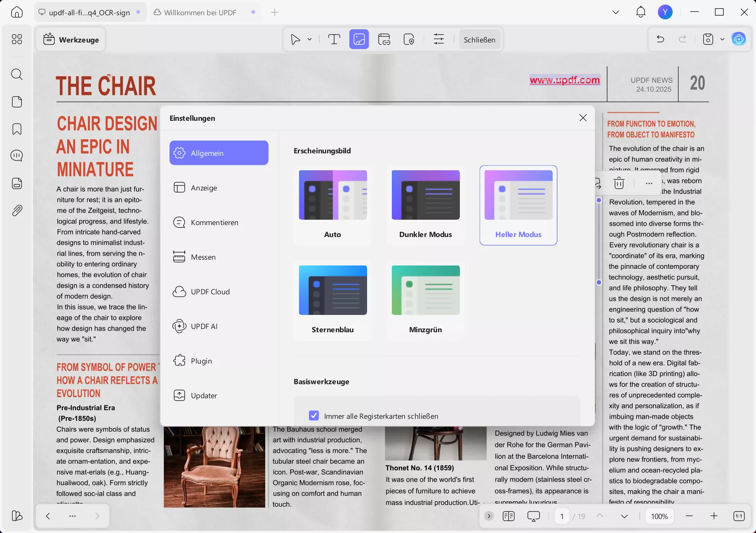Choose the Dunkler Modus theme
The image size is (756, 533).
pos(426,205)
